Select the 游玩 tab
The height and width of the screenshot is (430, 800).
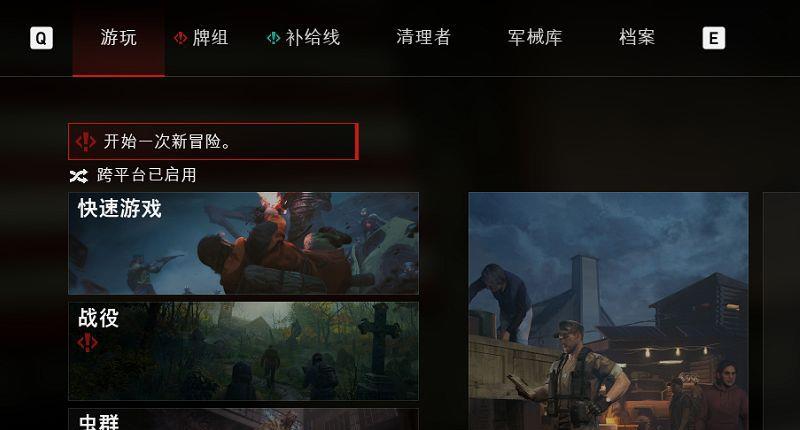point(118,38)
